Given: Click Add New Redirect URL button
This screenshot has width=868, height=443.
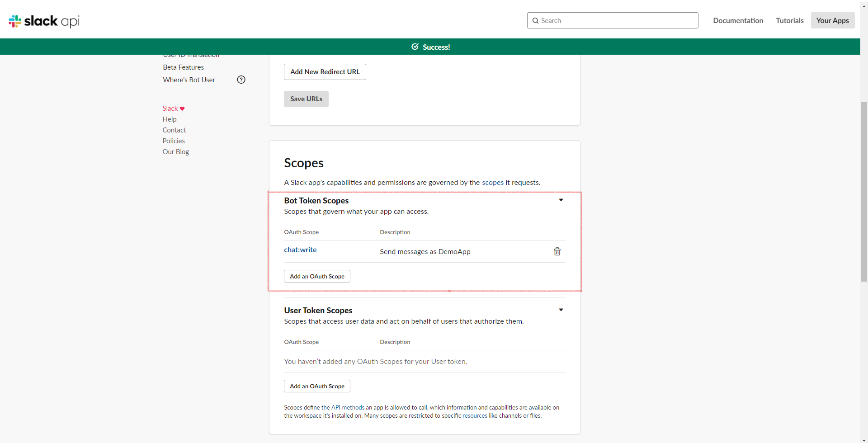Looking at the screenshot, I should point(325,72).
